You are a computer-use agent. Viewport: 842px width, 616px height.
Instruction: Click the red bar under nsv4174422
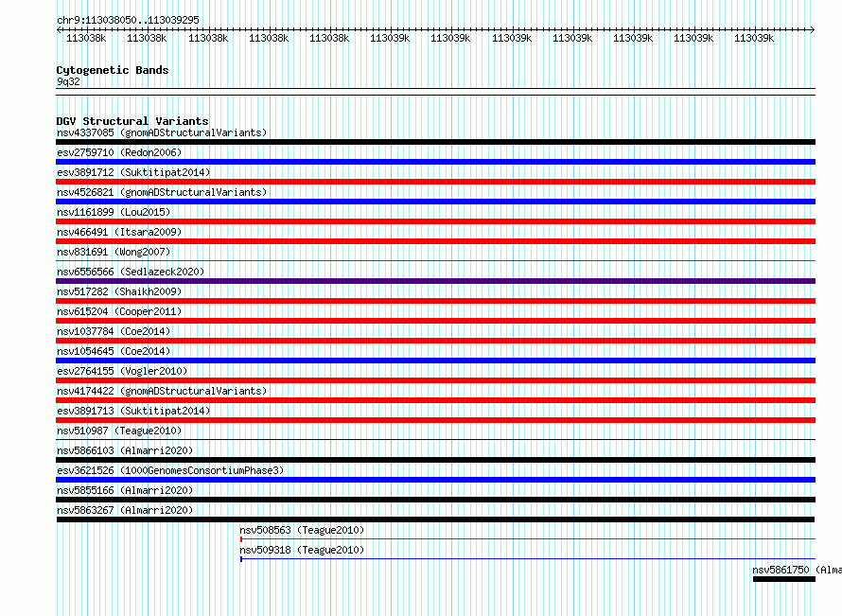click(435, 400)
